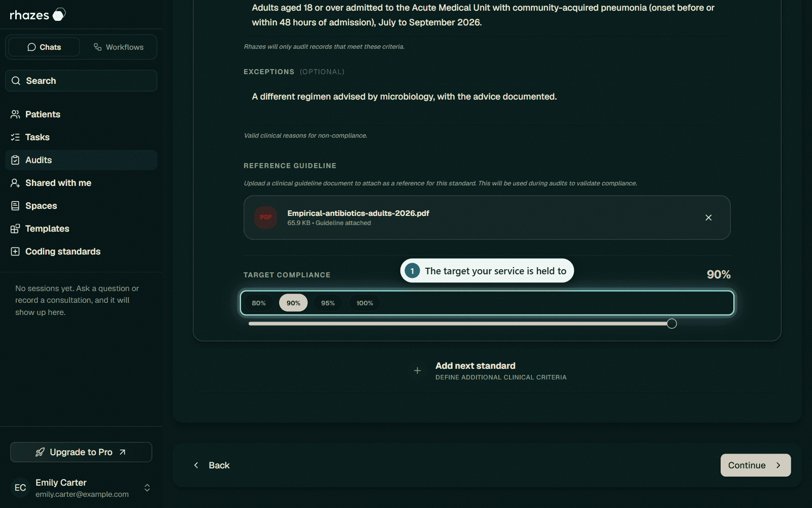Click the EXCEPTIONS heading
The image size is (812, 508).
pos(269,72)
